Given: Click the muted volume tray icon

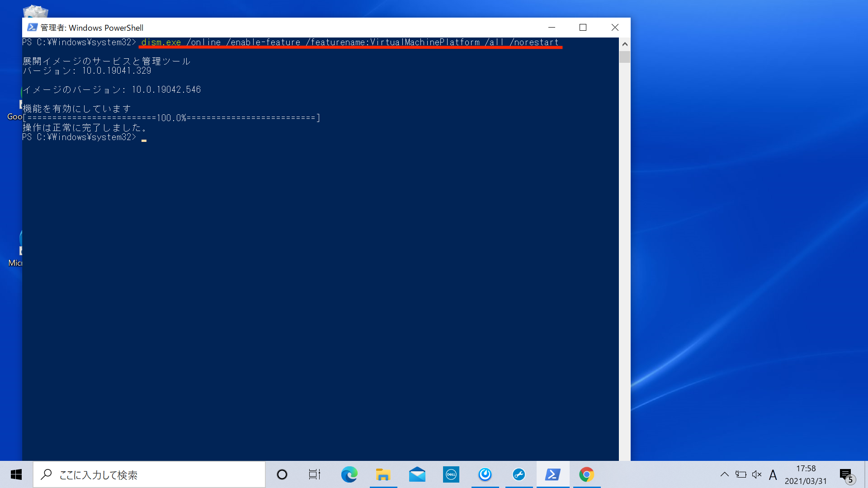Looking at the screenshot, I should (x=757, y=474).
